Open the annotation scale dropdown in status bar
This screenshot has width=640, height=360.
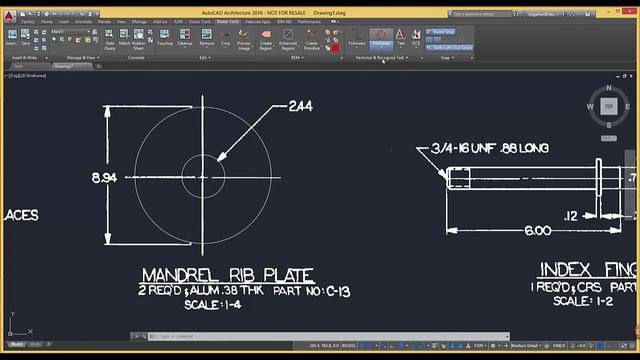click(480, 346)
